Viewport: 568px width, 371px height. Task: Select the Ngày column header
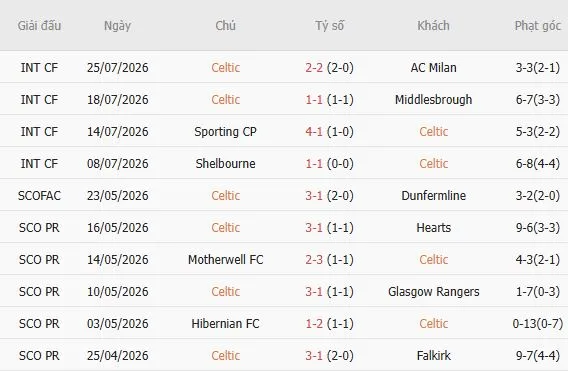(117, 26)
